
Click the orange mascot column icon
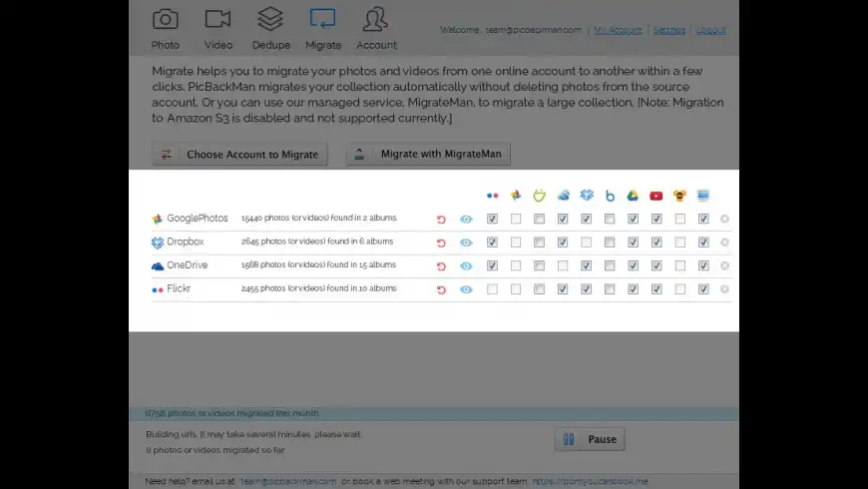coord(679,196)
